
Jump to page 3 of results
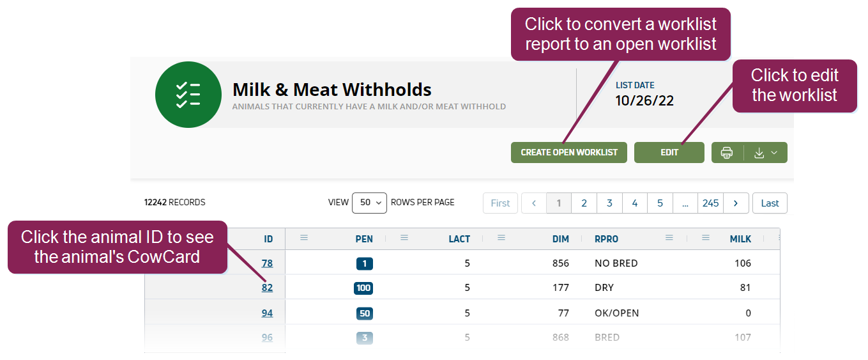(609, 203)
